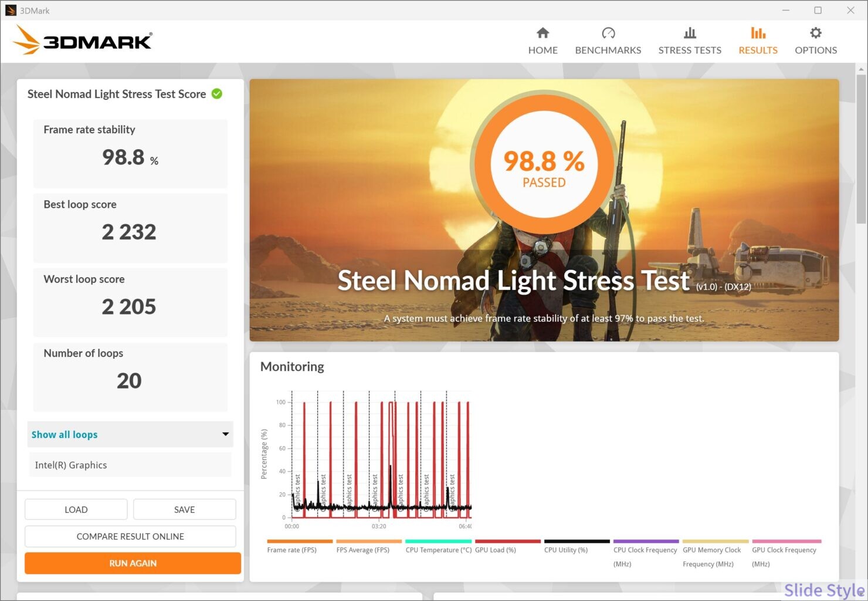Switch to the BENCHMARKS tab
The width and height of the screenshot is (868, 601).
pyautogui.click(x=608, y=50)
